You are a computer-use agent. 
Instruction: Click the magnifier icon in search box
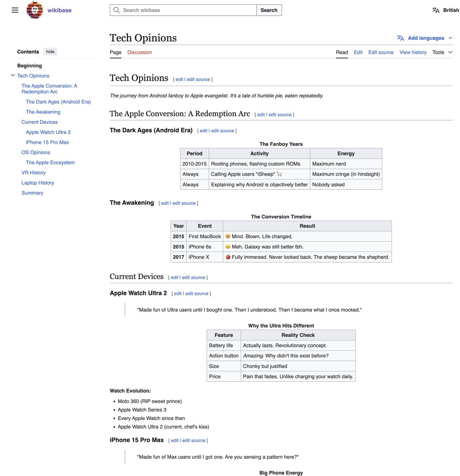click(116, 10)
